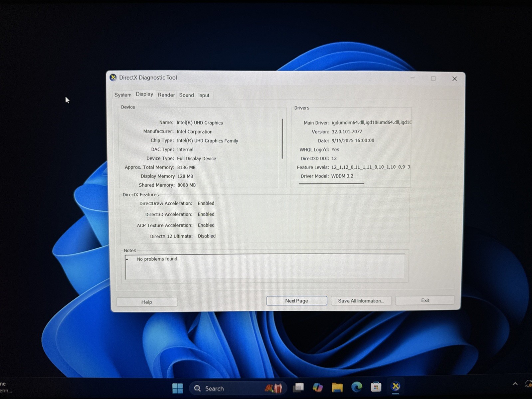Image resolution: width=532 pixels, height=399 pixels.
Task: Open the Input tab
Action: [204, 95]
